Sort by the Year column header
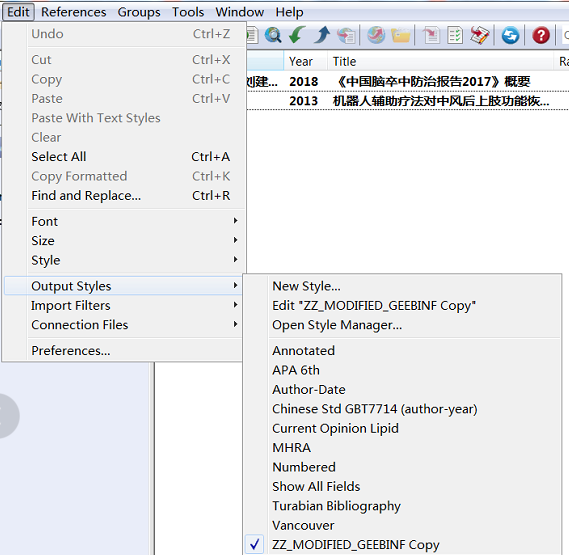The height and width of the screenshot is (555, 569). coord(305,61)
